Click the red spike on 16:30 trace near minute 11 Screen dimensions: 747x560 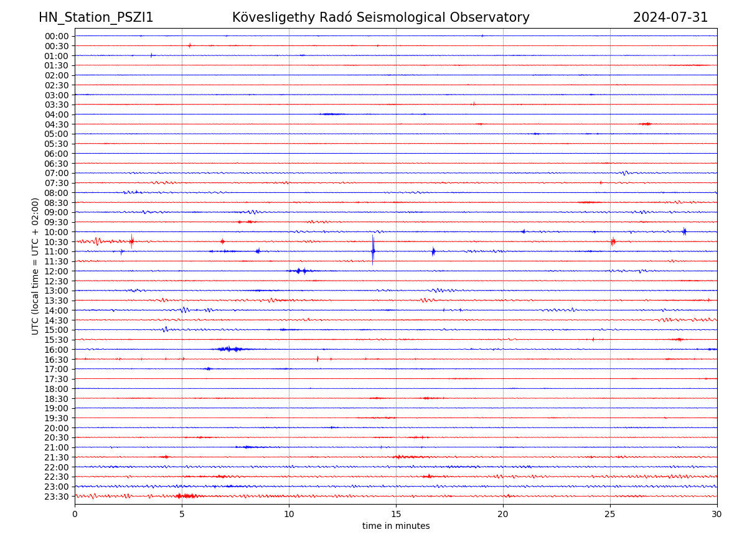(x=317, y=358)
